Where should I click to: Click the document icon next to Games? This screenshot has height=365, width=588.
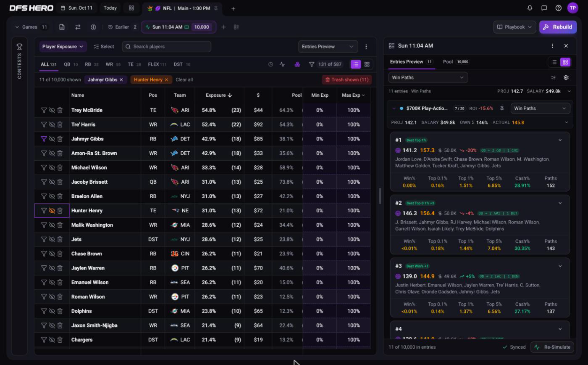(62, 27)
